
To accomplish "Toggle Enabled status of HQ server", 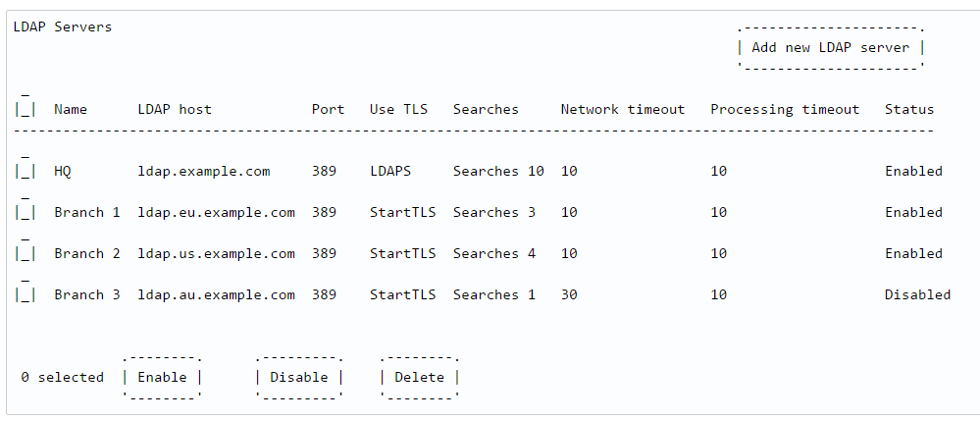I will (x=913, y=172).
